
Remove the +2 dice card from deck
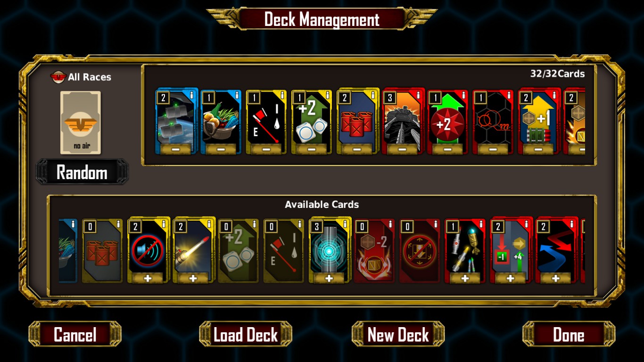pyautogui.click(x=312, y=149)
